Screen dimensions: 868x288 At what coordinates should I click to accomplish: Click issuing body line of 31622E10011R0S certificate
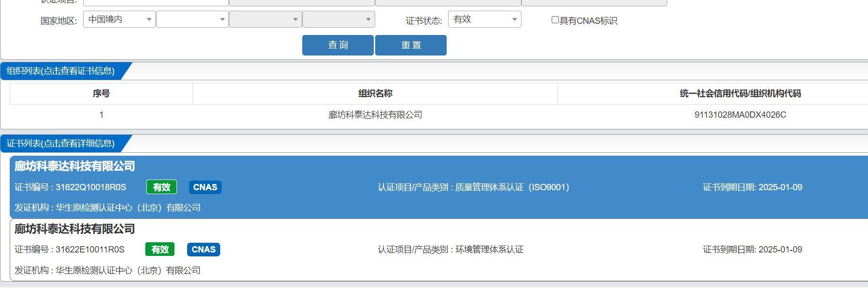(x=107, y=270)
